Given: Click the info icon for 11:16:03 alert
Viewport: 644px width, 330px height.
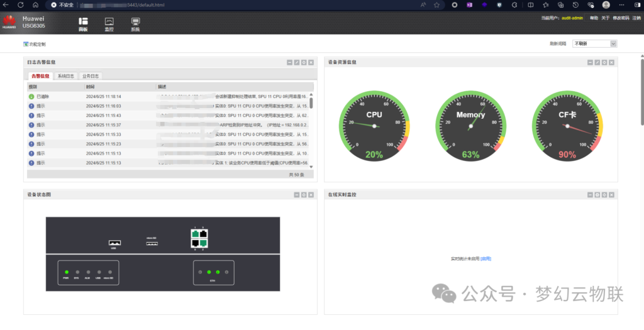Looking at the screenshot, I should point(31,106).
